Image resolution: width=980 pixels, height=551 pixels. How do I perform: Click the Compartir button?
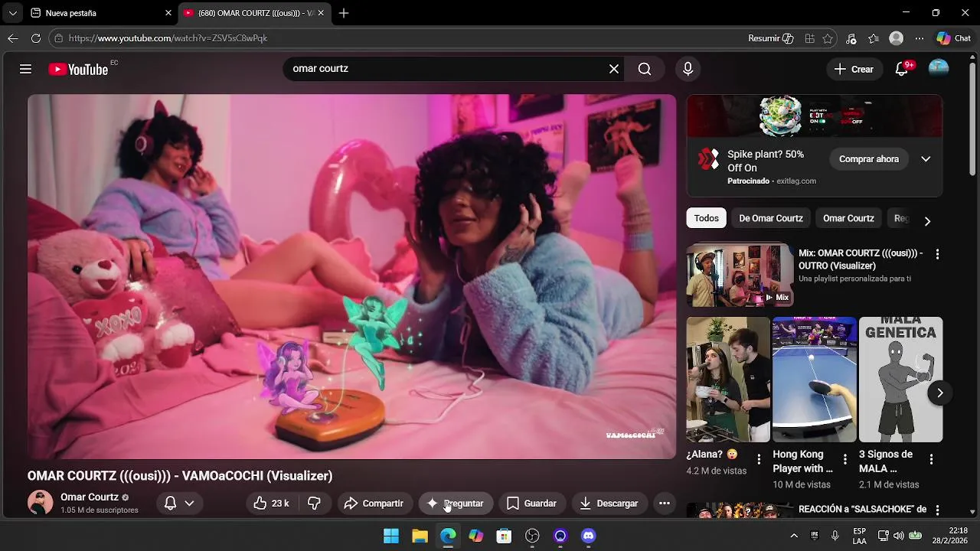click(374, 504)
